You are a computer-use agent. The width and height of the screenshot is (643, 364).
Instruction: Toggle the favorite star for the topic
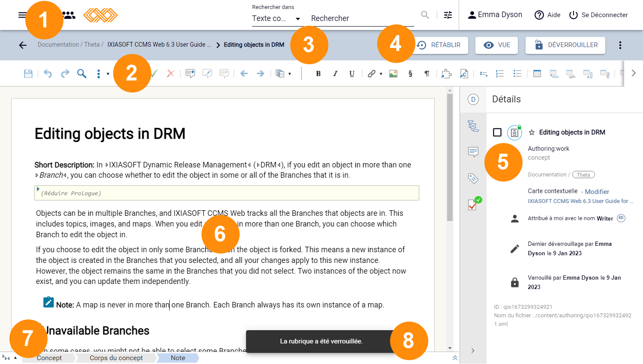tap(532, 132)
